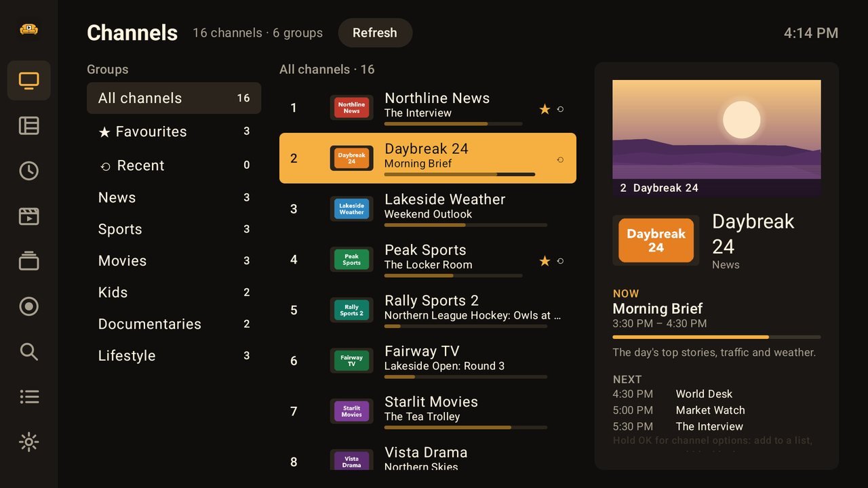Screen dimensions: 868x488
Task: Open the TV guide grid icon
Action: 28,125
